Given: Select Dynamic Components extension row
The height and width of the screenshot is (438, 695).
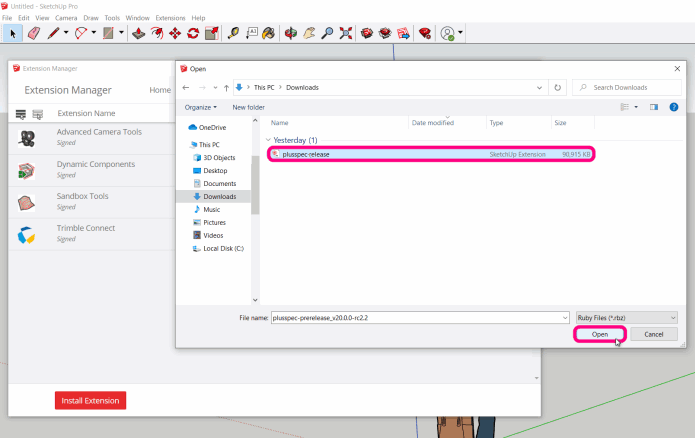Looking at the screenshot, I should click(92, 171).
